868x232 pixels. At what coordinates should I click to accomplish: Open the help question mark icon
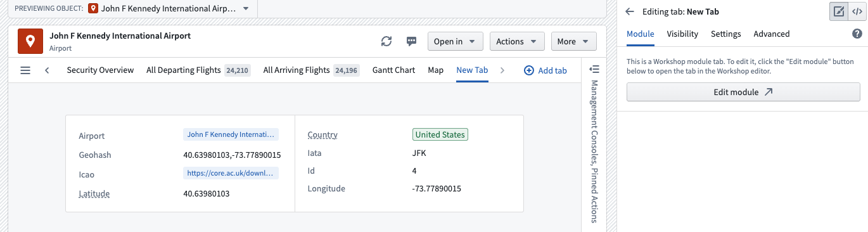pyautogui.click(x=857, y=34)
